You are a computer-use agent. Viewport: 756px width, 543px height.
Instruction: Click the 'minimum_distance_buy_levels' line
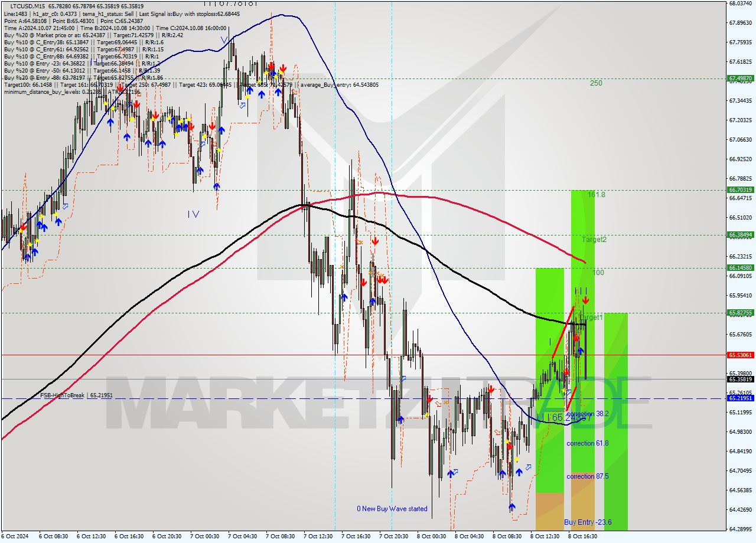click(x=71, y=92)
